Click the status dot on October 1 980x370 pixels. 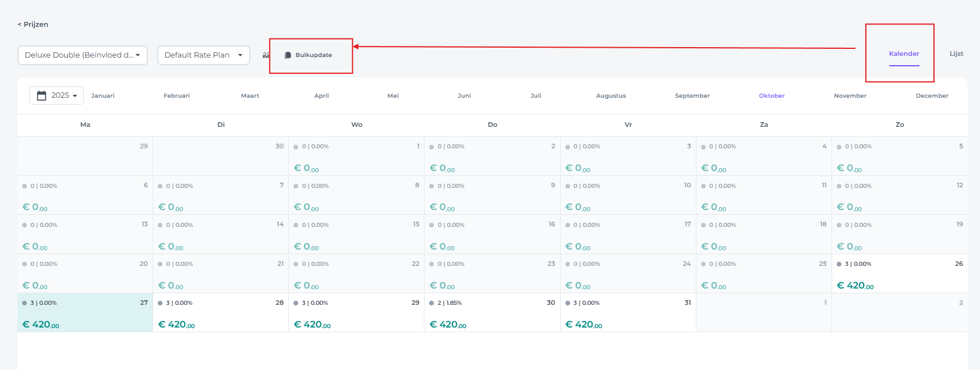296,147
